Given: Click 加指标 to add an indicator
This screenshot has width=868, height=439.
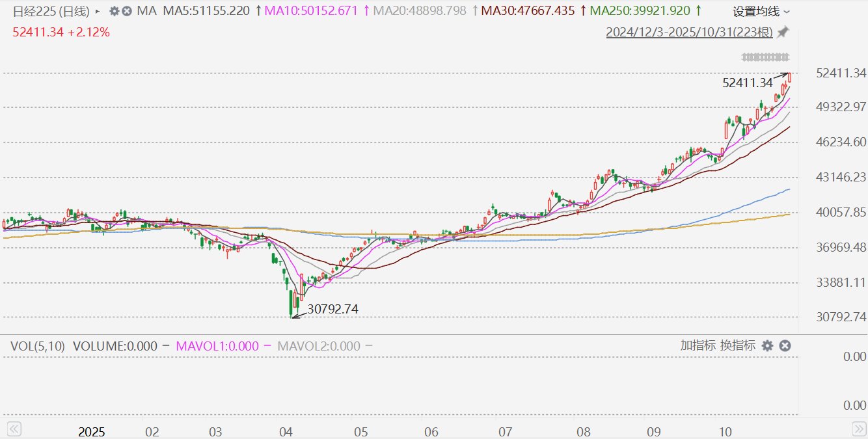Looking at the screenshot, I should coord(698,345).
